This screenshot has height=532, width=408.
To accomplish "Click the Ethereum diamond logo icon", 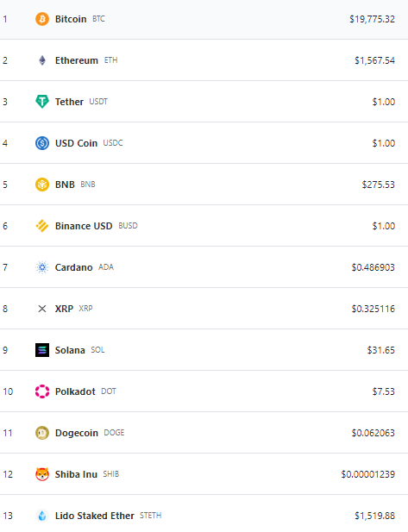I will point(42,60).
